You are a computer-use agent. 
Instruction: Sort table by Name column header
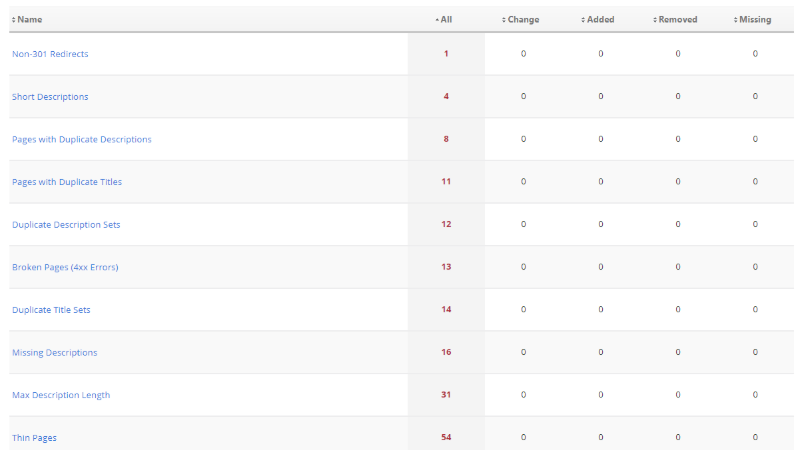click(x=29, y=19)
